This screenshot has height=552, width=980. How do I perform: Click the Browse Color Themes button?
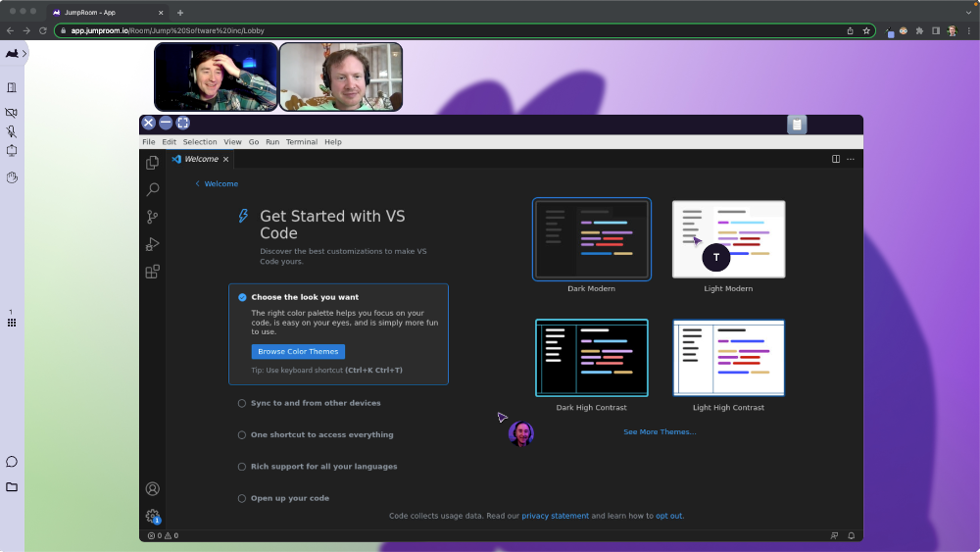tap(298, 351)
